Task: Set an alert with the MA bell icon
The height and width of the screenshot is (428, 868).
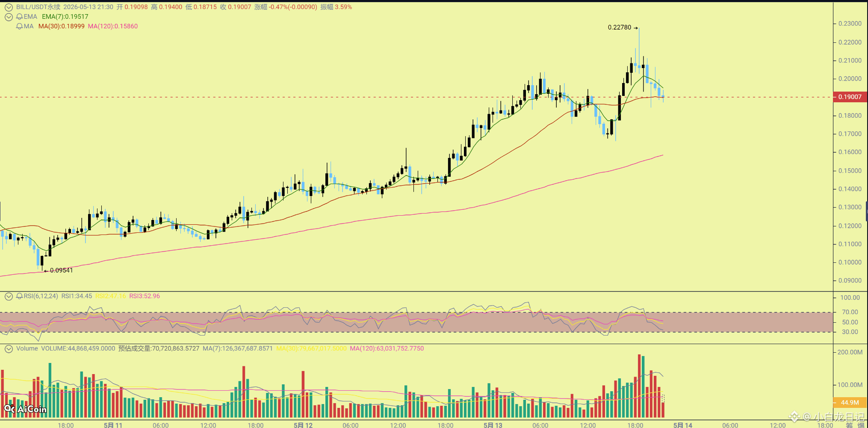Action: (19, 26)
